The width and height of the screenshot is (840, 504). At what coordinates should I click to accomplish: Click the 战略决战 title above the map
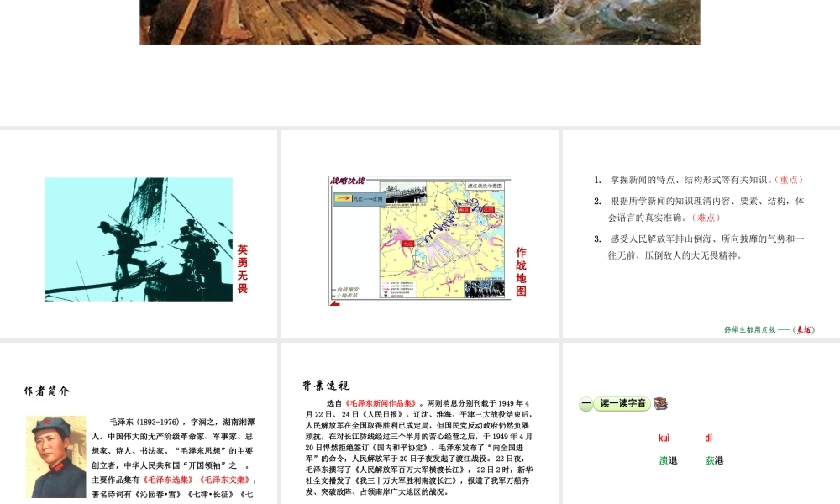347,181
